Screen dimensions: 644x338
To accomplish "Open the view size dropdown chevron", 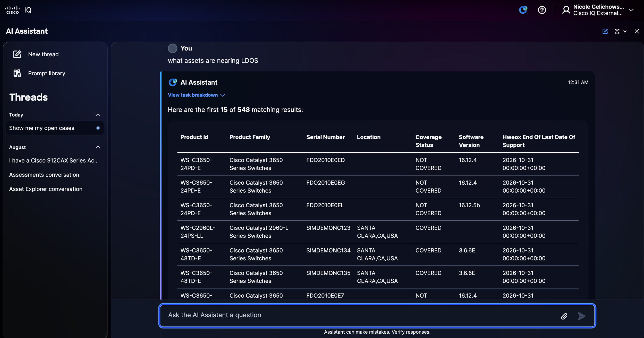I will (625, 31).
